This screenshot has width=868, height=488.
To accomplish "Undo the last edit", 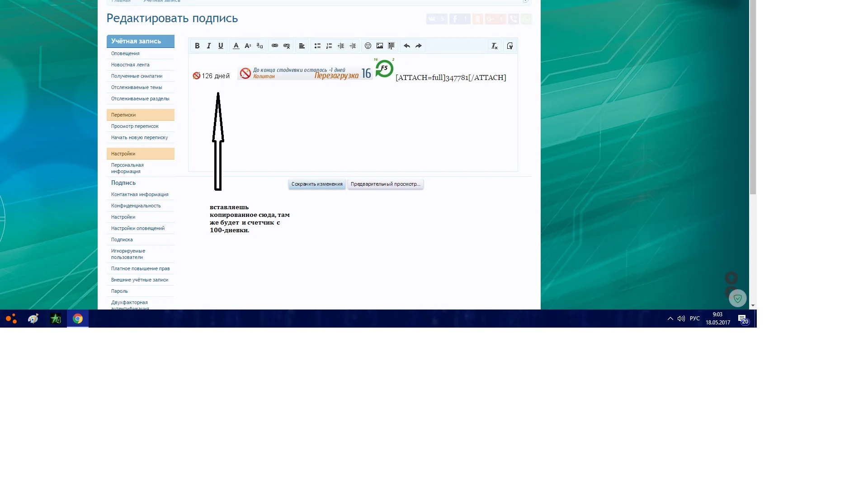I will pos(407,46).
